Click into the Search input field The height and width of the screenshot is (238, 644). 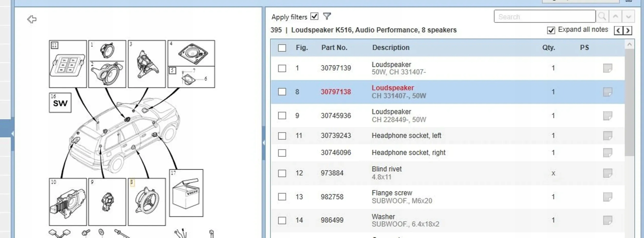545,17
